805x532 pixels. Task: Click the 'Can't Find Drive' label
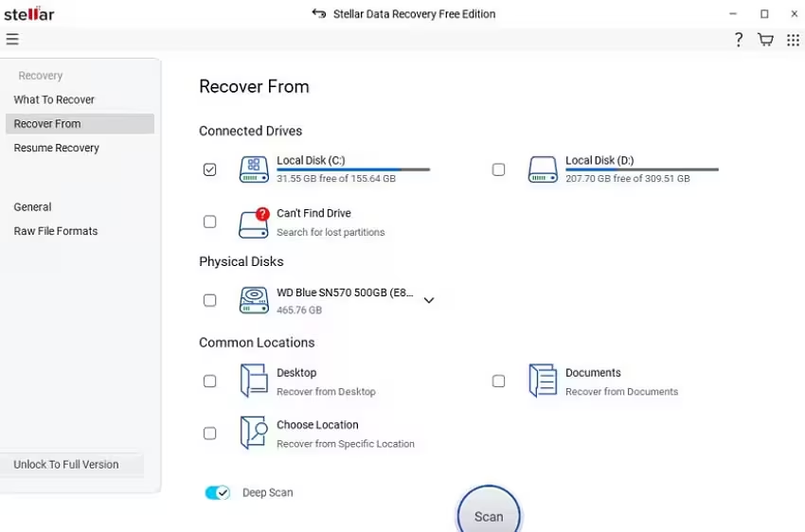[x=313, y=213]
